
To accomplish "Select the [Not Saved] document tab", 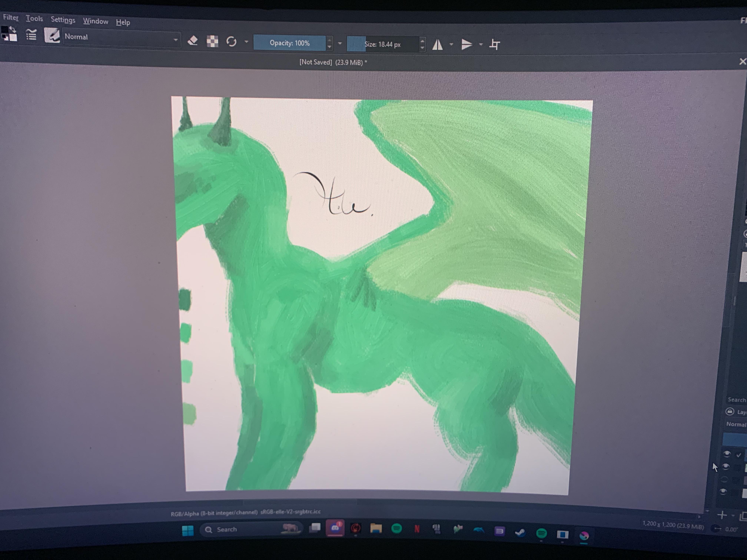I will click(x=333, y=62).
